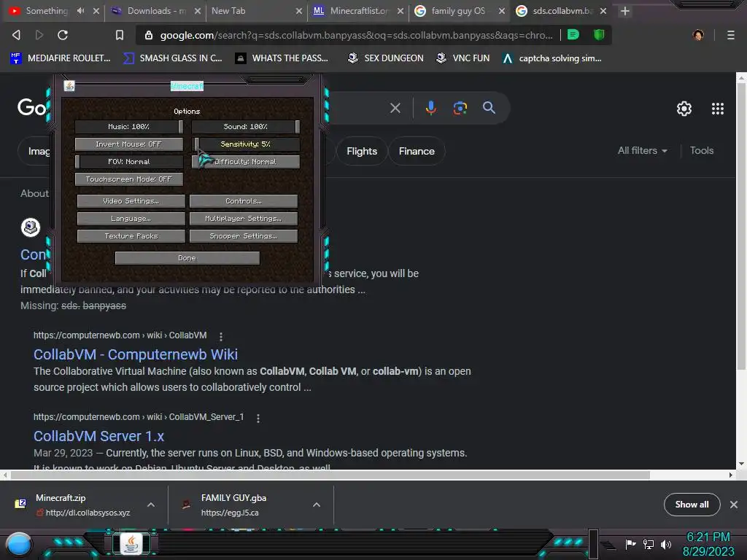
Task: Select the Flights search filter
Action: point(362,151)
